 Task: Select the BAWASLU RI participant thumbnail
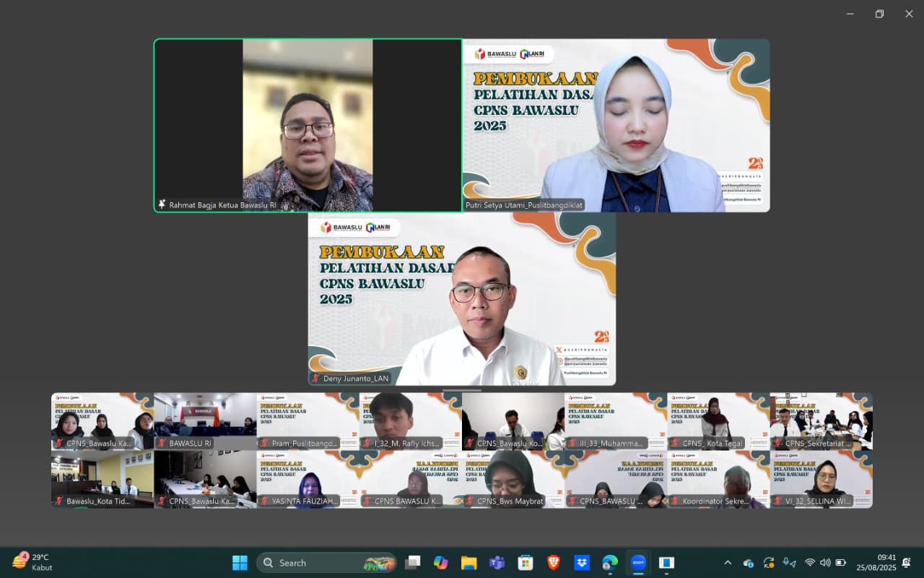click(205, 421)
